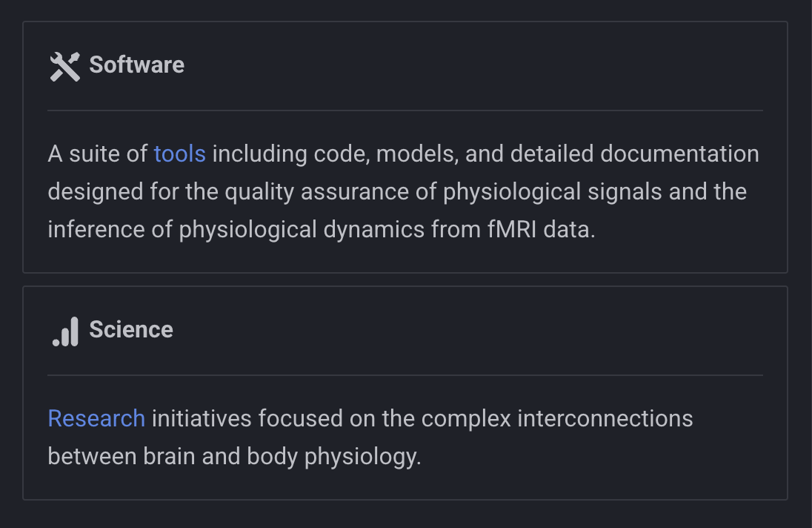Follow the "Research" hyperlink

click(96, 419)
